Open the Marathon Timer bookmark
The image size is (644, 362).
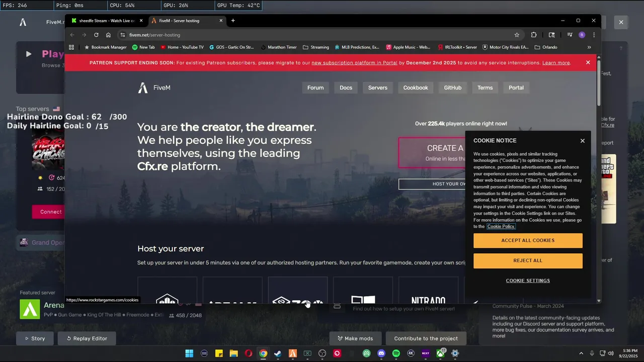point(279,47)
